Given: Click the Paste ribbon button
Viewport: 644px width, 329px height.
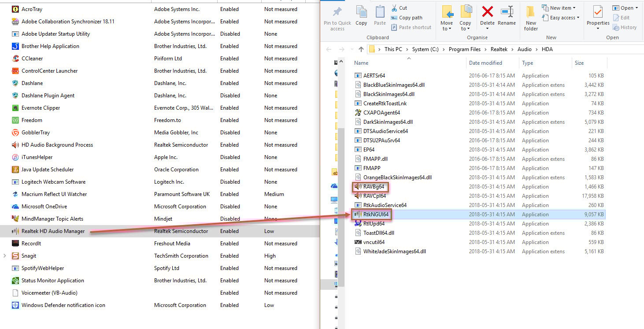Looking at the screenshot, I should pyautogui.click(x=380, y=16).
